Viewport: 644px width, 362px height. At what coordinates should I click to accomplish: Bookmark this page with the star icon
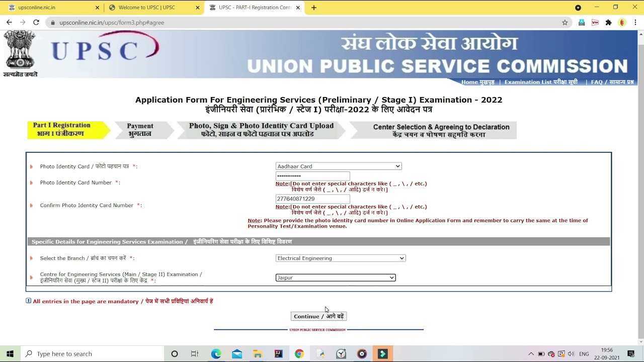(565, 22)
